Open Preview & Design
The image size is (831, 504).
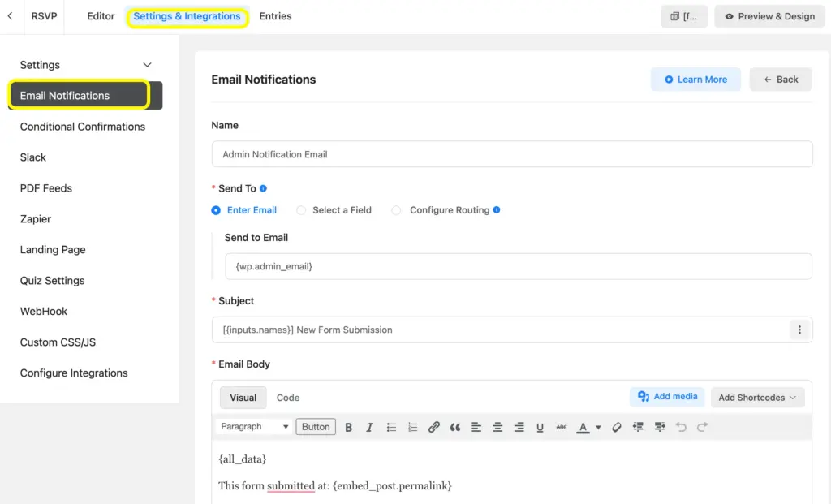pos(769,15)
